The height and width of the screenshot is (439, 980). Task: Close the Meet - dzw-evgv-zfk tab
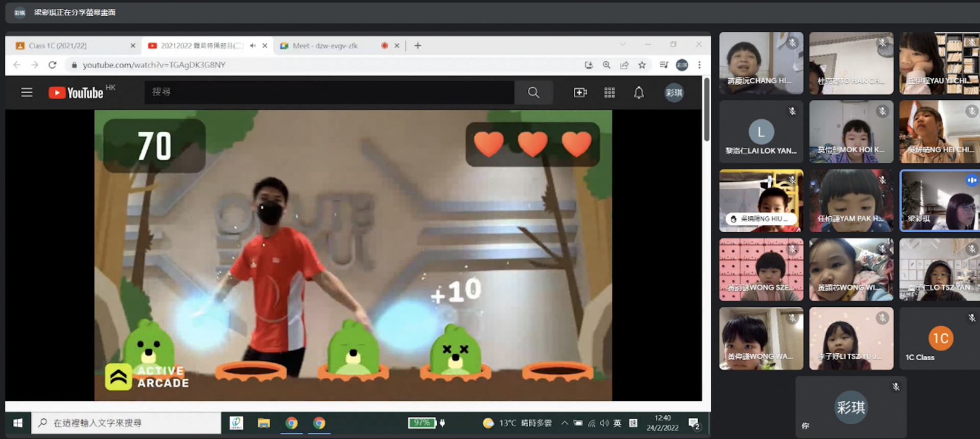tap(397, 45)
